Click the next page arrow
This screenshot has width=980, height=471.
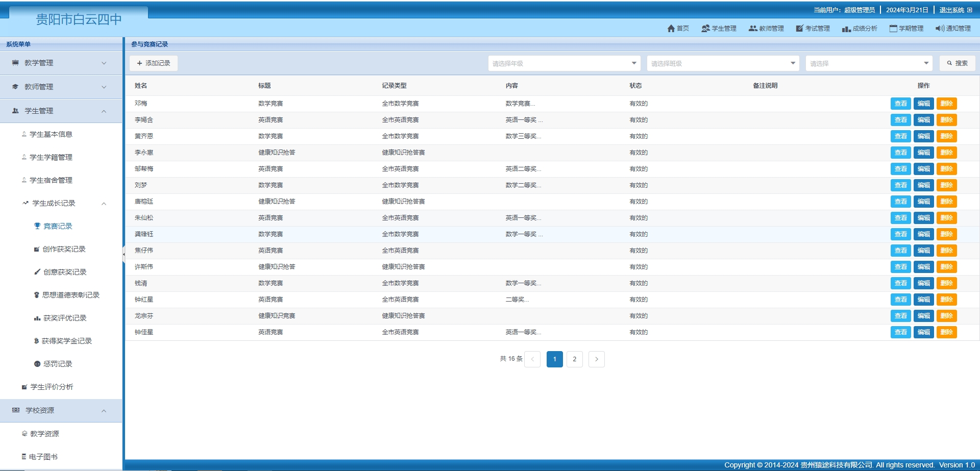point(597,359)
